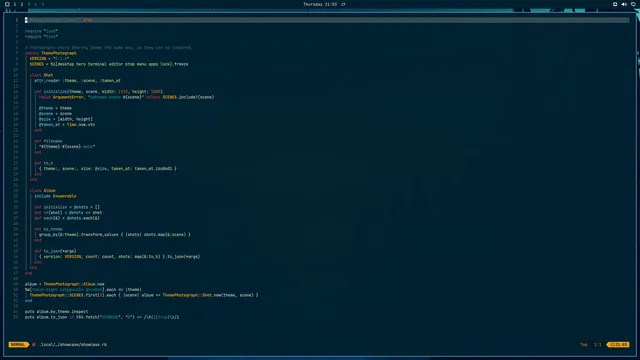Click the update refresh icon beside clock
This screenshot has width=640, height=360.
(343, 4)
